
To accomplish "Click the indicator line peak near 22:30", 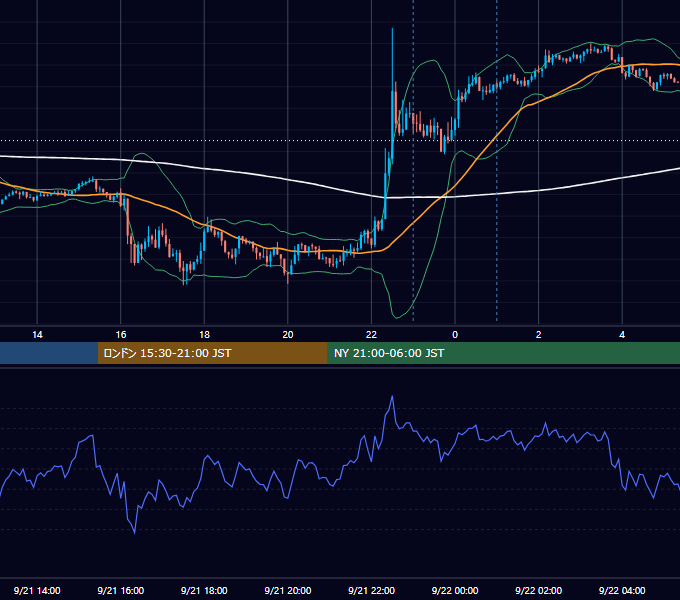I will (392, 396).
